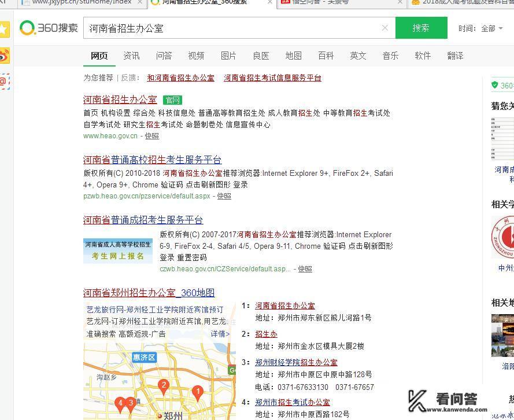Screen dimensions: 514x420
Task: Open the 中州 university logo thumbnail
Action: [502, 237]
